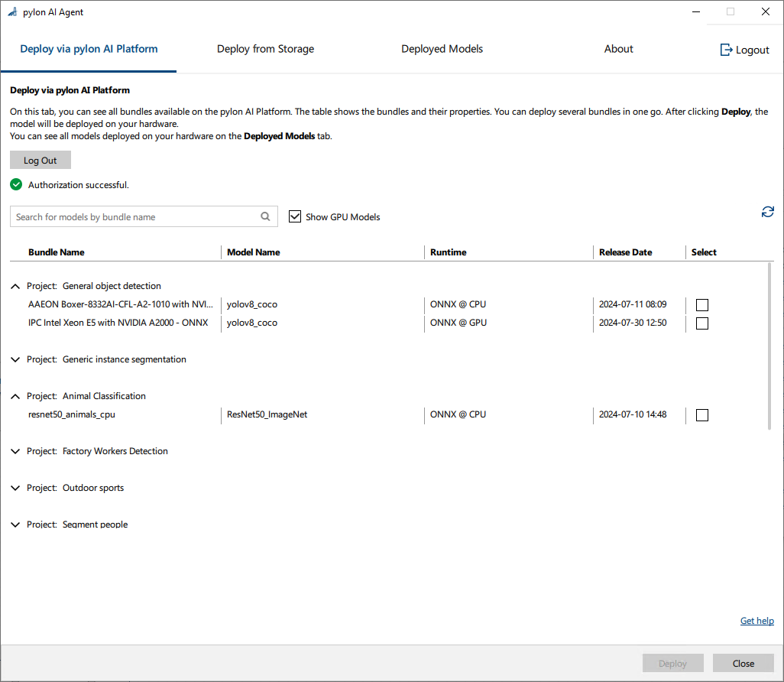The width and height of the screenshot is (784, 682).
Task: Click the ResNet50_ImageNet model name cell
Action: [x=267, y=414]
